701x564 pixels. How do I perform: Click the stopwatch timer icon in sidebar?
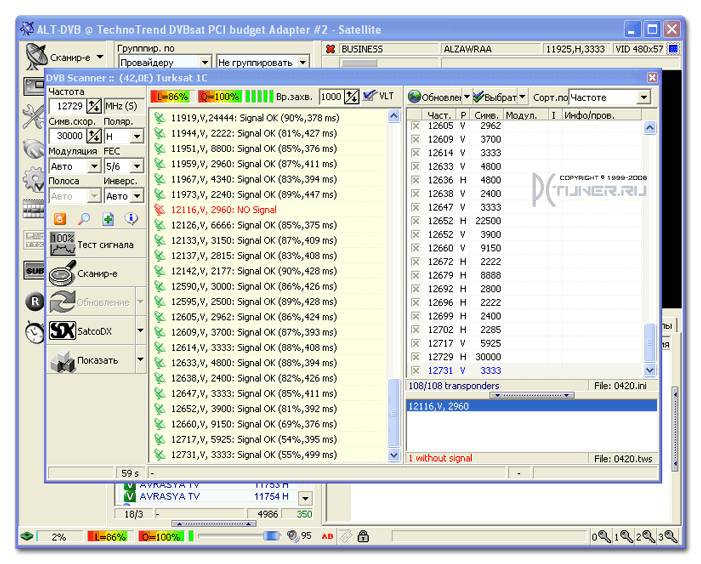pyautogui.click(x=35, y=332)
